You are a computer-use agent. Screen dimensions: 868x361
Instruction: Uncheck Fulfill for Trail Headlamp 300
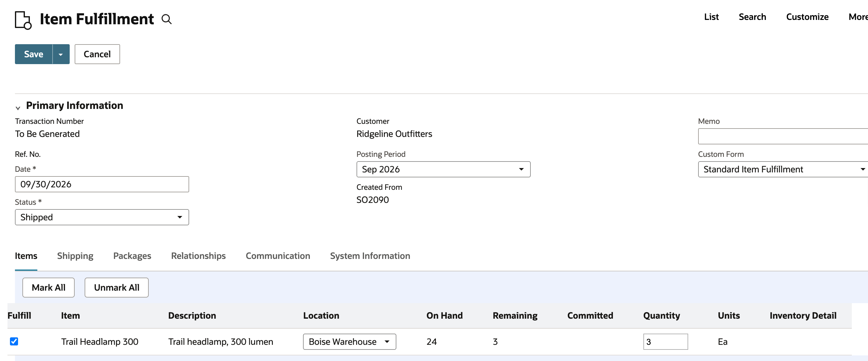(x=14, y=341)
